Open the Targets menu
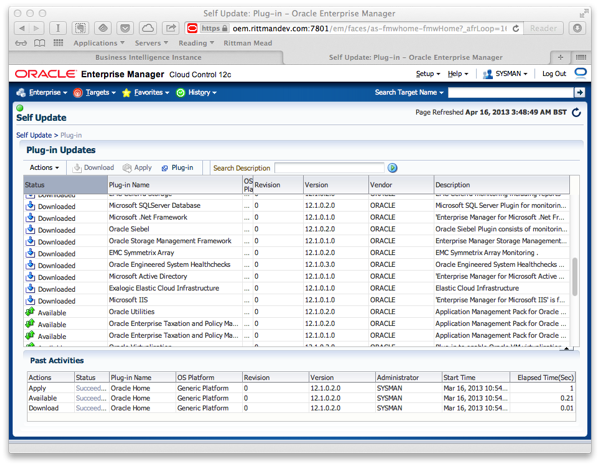600x466 pixels. [x=94, y=92]
